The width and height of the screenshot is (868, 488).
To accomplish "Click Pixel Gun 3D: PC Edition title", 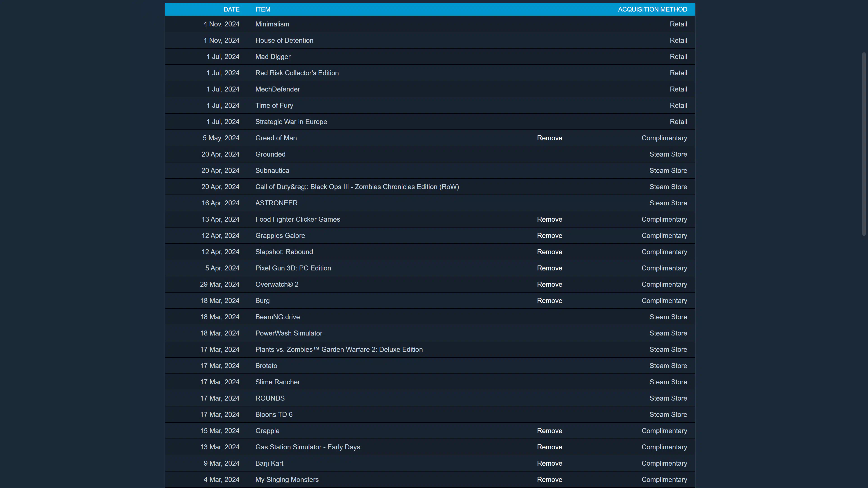I will pyautogui.click(x=293, y=268).
